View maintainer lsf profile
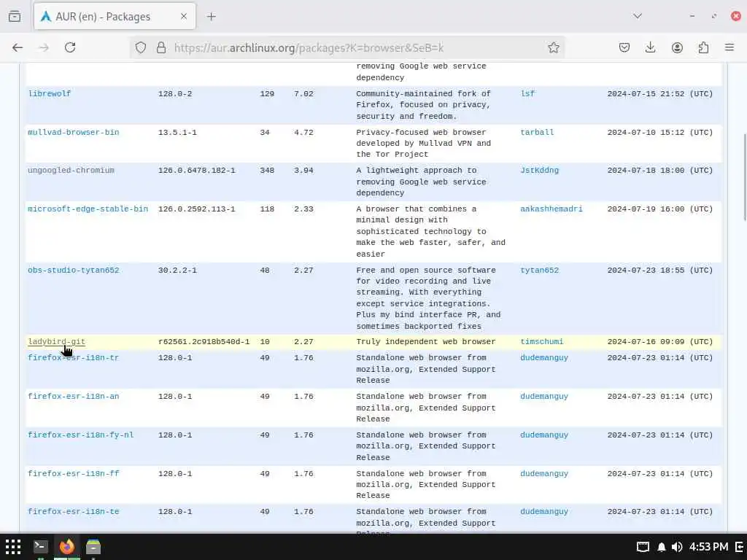747x560 pixels. pos(527,94)
